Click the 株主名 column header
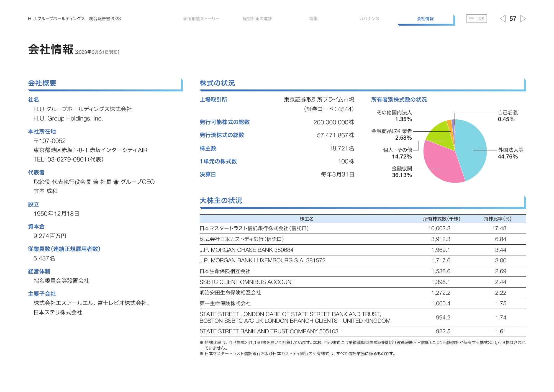Image resolution: width=554 pixels, height=392 pixels. (307, 219)
